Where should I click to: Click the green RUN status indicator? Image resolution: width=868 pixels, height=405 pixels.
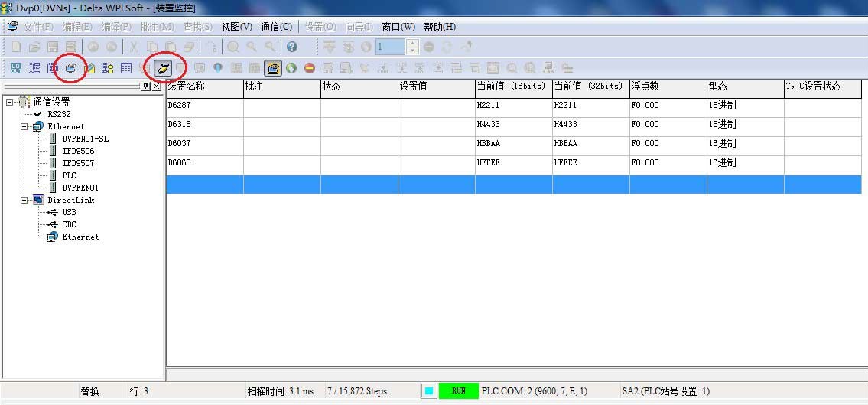pyautogui.click(x=458, y=390)
